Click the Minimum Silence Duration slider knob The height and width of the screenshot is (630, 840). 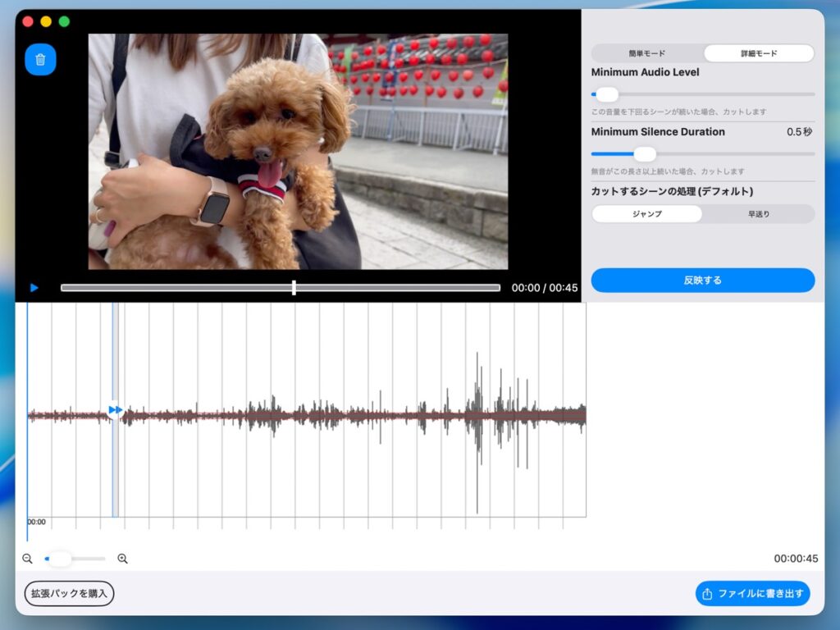click(645, 154)
